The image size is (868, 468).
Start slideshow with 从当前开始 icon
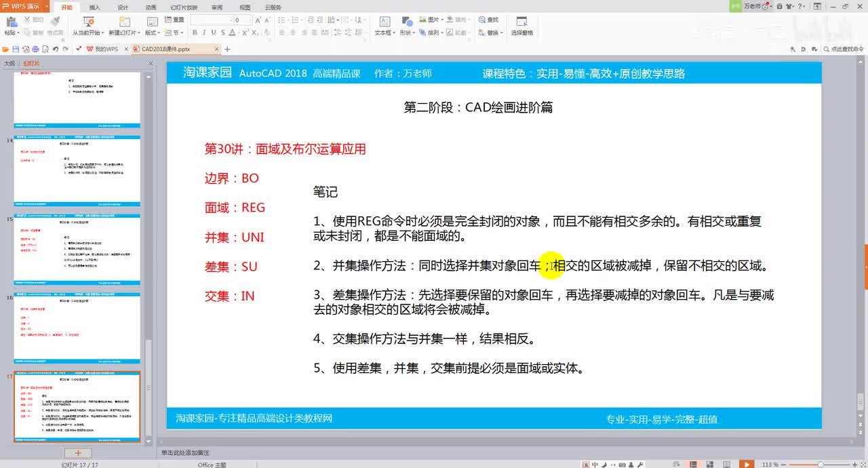(87, 22)
